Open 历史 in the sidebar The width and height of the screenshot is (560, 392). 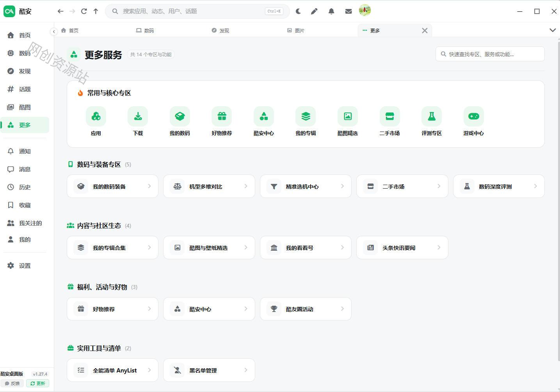pyautogui.click(x=25, y=187)
